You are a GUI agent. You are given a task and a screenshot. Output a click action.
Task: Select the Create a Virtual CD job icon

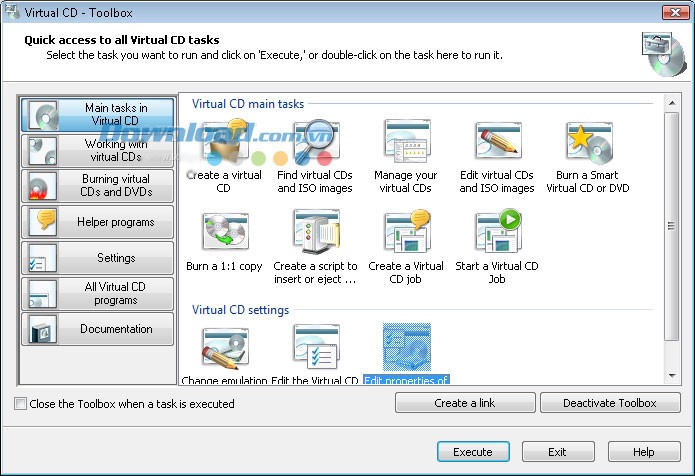click(406, 235)
